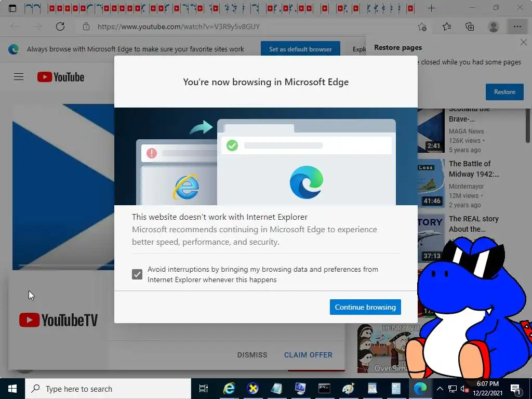This screenshot has height=399, width=532.
Task: Refresh the YouTube page
Action: 60,26
